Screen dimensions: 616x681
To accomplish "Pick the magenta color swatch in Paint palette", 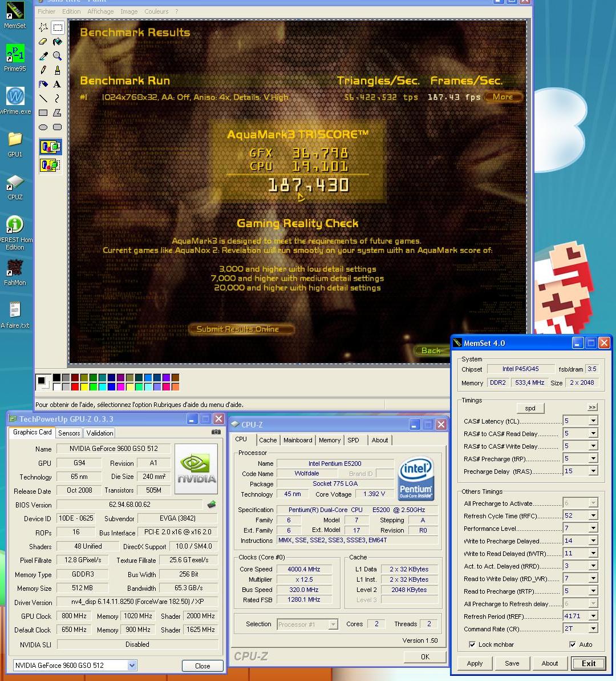I will (120, 386).
